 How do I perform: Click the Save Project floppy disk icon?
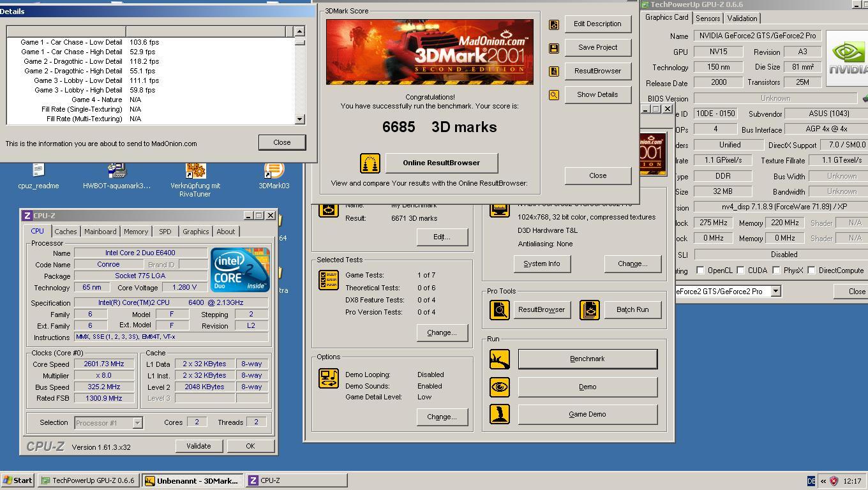click(553, 48)
